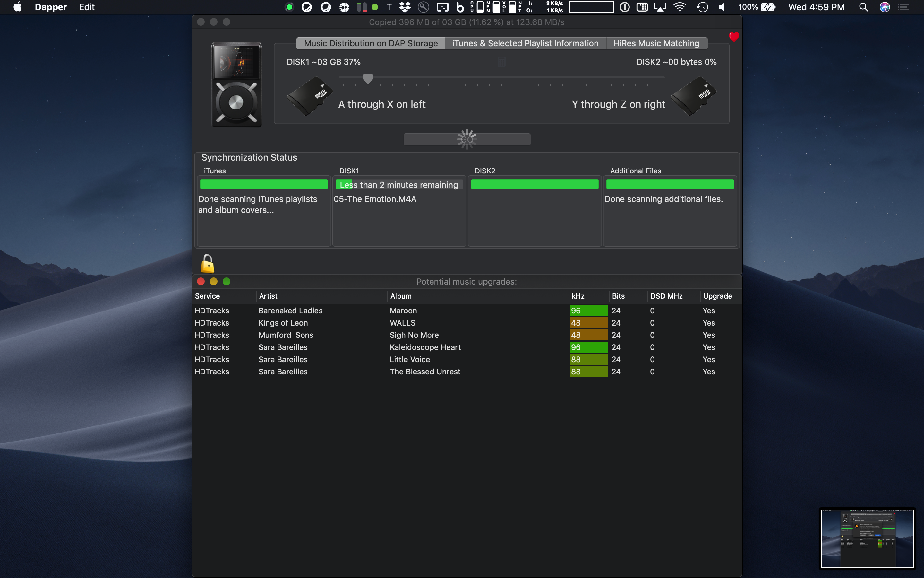Image resolution: width=924 pixels, height=578 pixels.
Task: Click the green circle-dot menu bar icon
Action: pos(289,7)
